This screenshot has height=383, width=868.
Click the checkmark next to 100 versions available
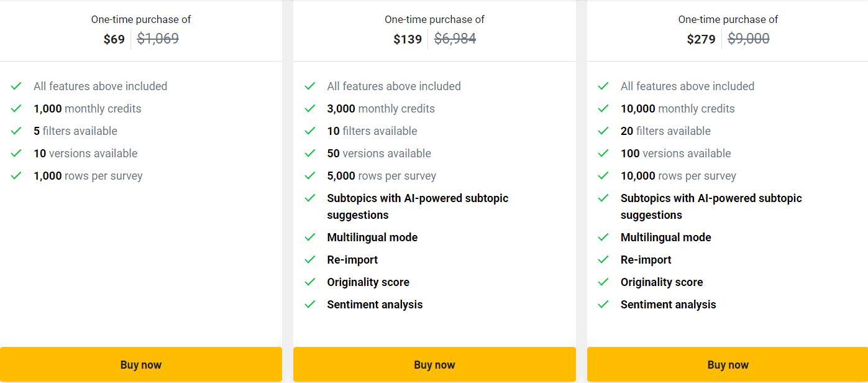pos(603,153)
